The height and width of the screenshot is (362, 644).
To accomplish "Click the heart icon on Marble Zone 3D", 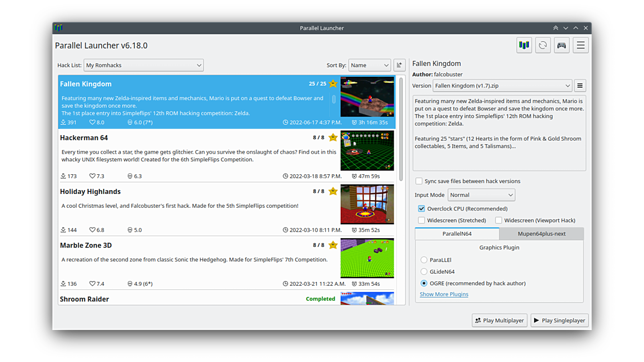I will 92,284.
